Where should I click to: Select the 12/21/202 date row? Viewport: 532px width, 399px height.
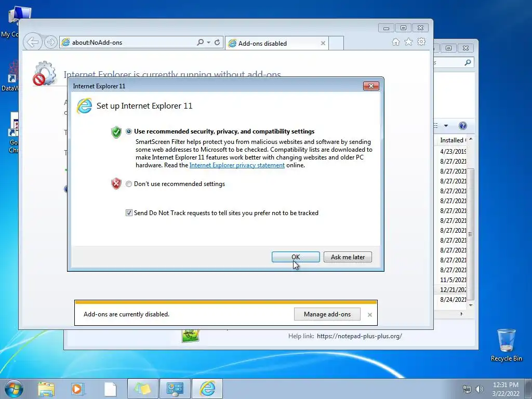click(453, 289)
